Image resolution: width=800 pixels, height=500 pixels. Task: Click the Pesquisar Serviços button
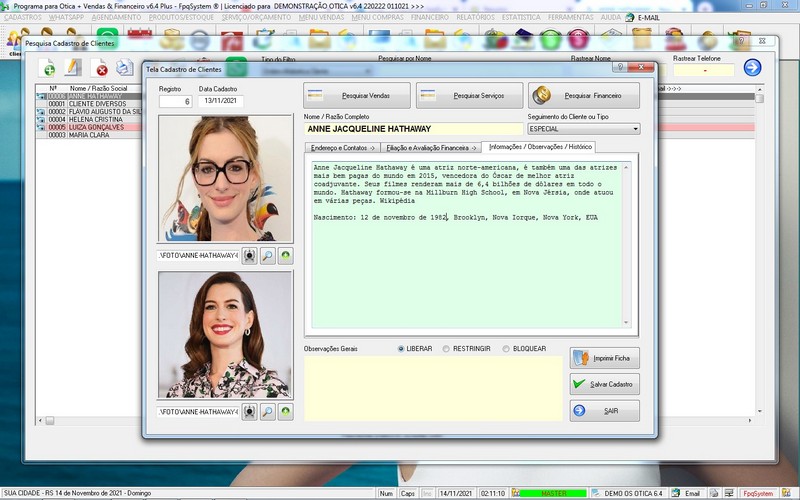[469, 95]
